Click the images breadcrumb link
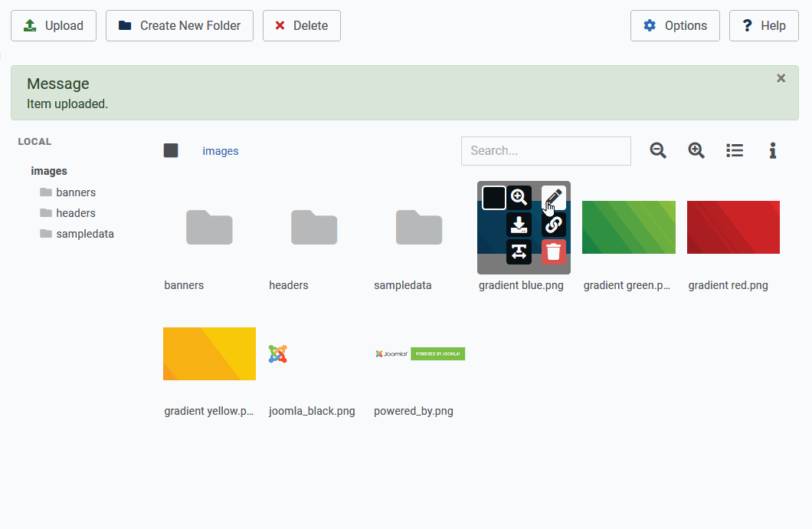 pyautogui.click(x=221, y=151)
